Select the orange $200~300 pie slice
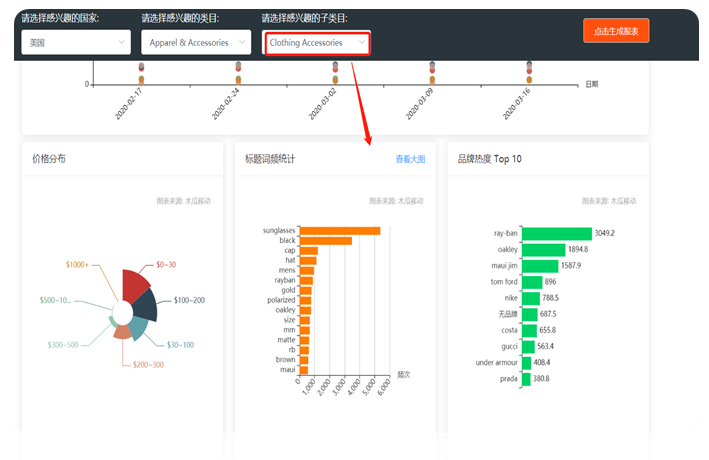 click(x=122, y=332)
